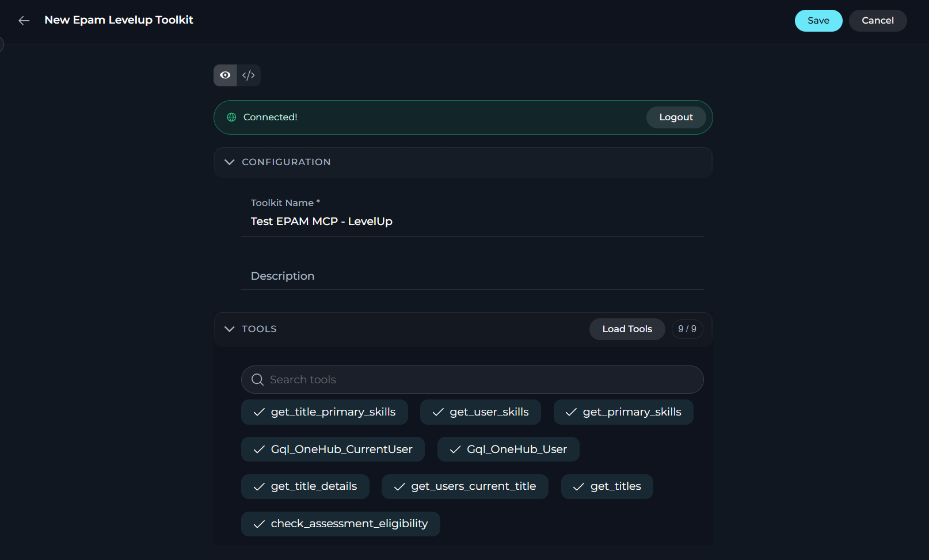The width and height of the screenshot is (929, 560).
Task: Click the search magnifier icon in tools
Action: point(257,380)
